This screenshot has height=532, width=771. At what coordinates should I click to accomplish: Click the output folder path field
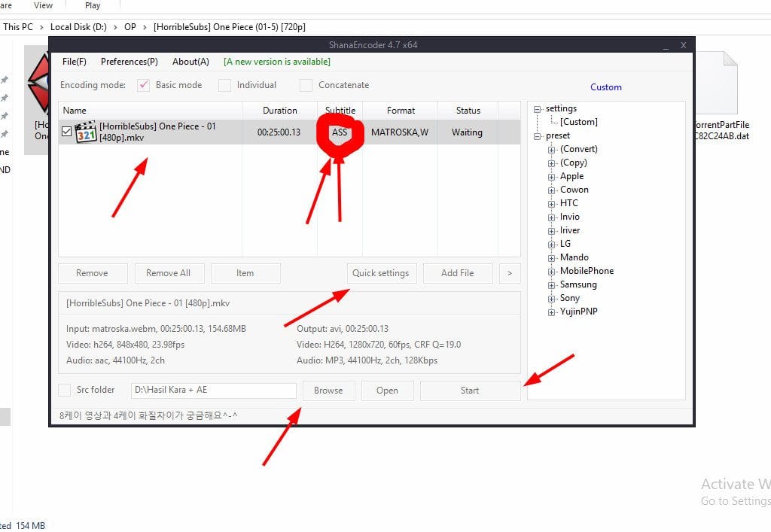point(213,390)
